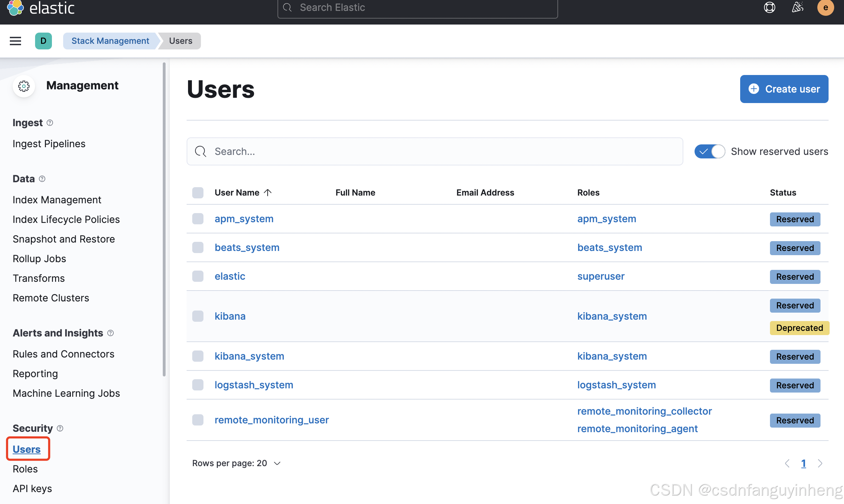Click the Deprecated badge on kibana row

point(799,328)
